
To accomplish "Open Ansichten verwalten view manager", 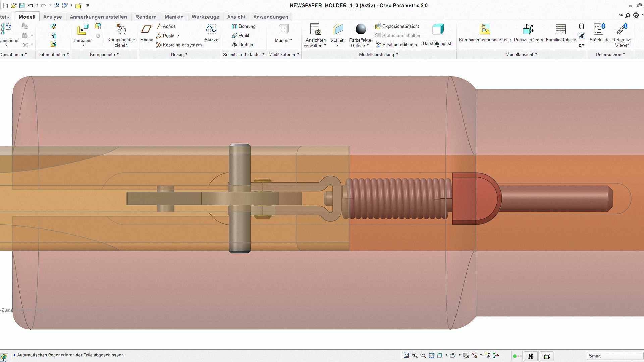I will (315, 36).
